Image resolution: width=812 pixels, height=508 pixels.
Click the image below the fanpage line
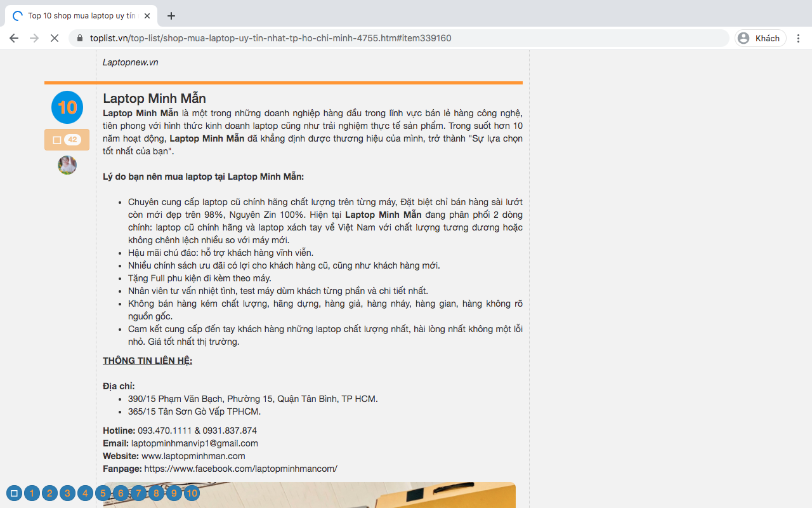coord(310,495)
